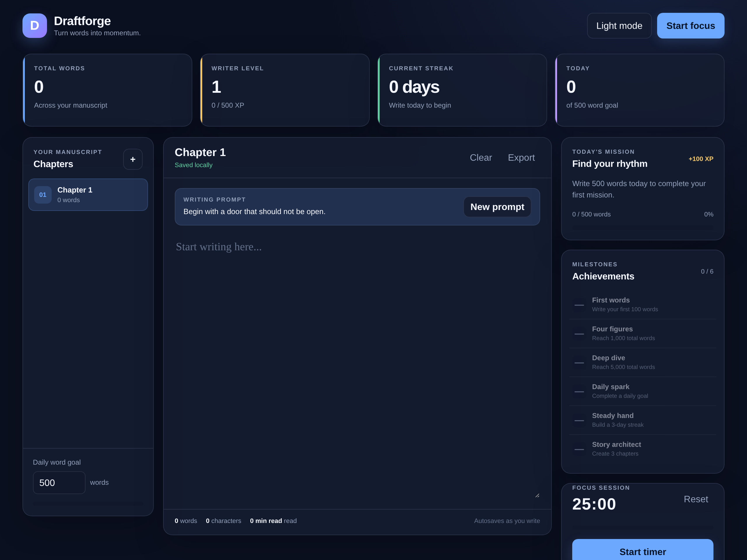
Task: Click the Today's Mission progress bar
Action: (643, 228)
